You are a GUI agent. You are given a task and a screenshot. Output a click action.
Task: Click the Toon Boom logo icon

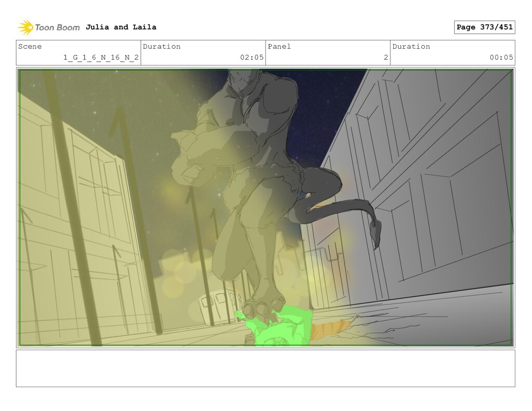click(x=25, y=27)
